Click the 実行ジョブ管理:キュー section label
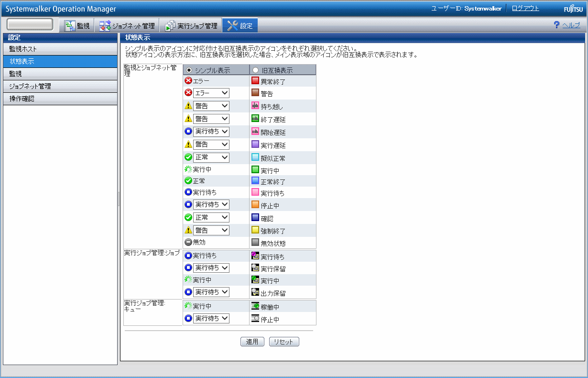The width and height of the screenshot is (588, 378). click(144, 306)
